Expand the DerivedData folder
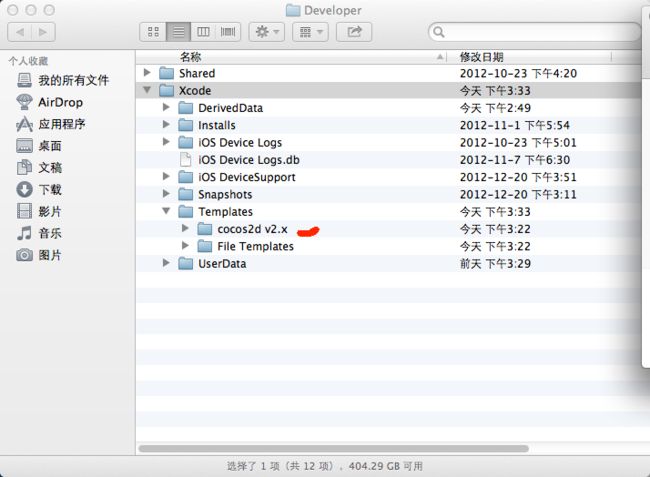 coord(166,107)
